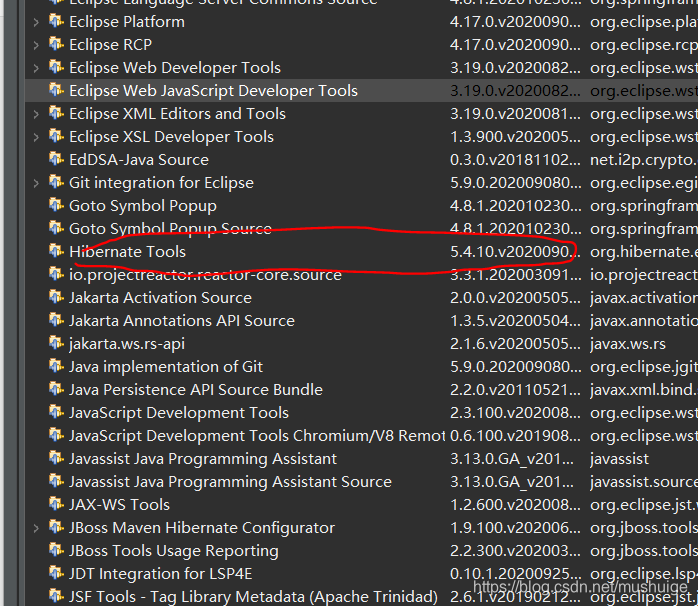This screenshot has width=698, height=606.
Task: Select the Hibernate Tools row
Action: coord(361,252)
